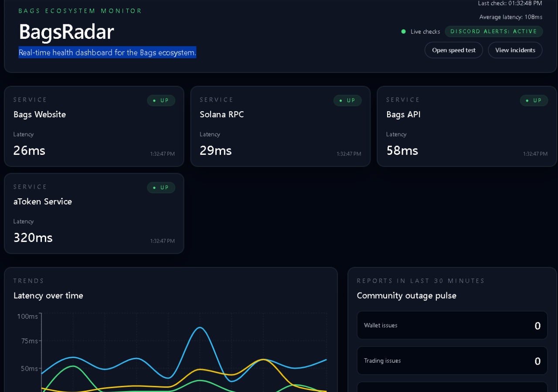Click the green latency line in the chart
The width and height of the screenshot is (558, 392).
pyautogui.click(x=73, y=366)
